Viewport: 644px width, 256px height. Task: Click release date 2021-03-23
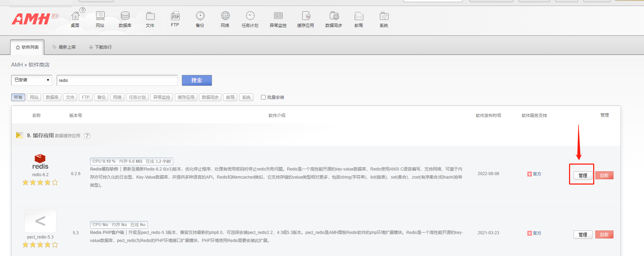click(488, 233)
